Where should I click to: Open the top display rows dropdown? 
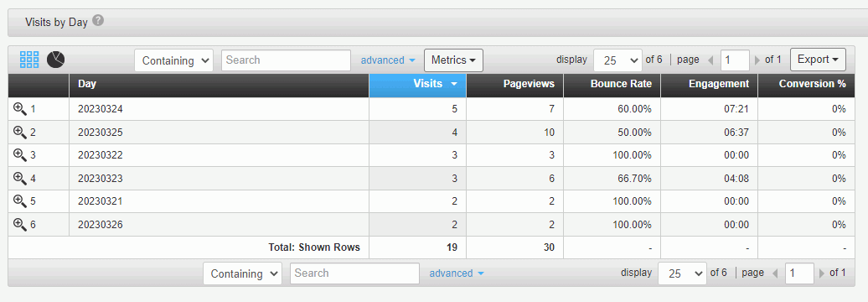click(617, 60)
